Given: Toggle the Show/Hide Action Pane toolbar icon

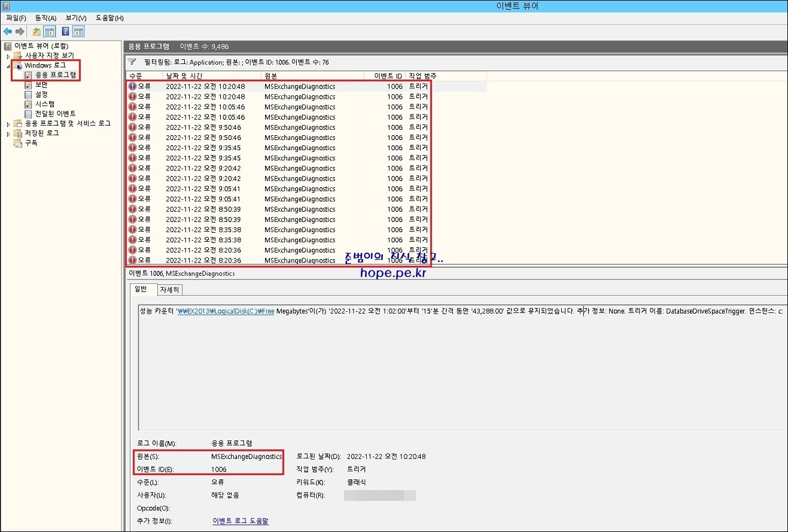Looking at the screenshot, I should (x=78, y=31).
